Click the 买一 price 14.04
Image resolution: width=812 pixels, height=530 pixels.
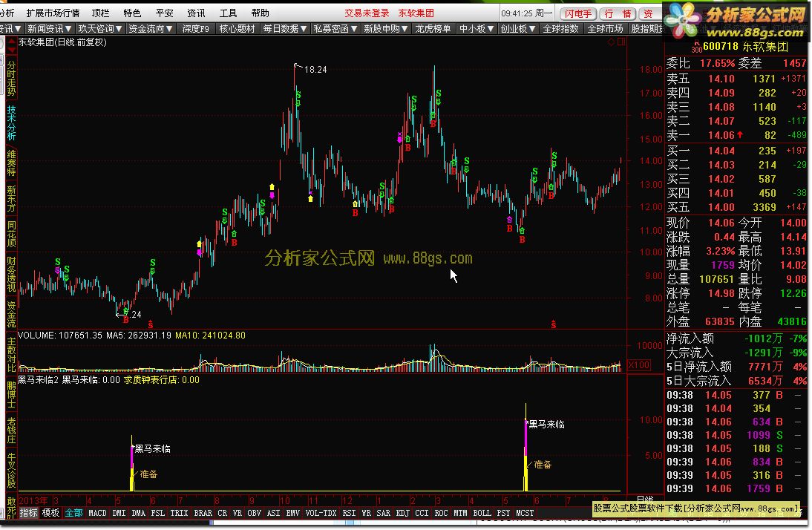(721, 151)
